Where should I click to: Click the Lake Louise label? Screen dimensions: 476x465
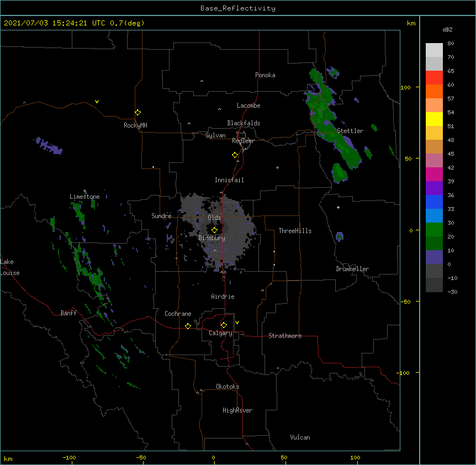pyautogui.click(x=10, y=267)
